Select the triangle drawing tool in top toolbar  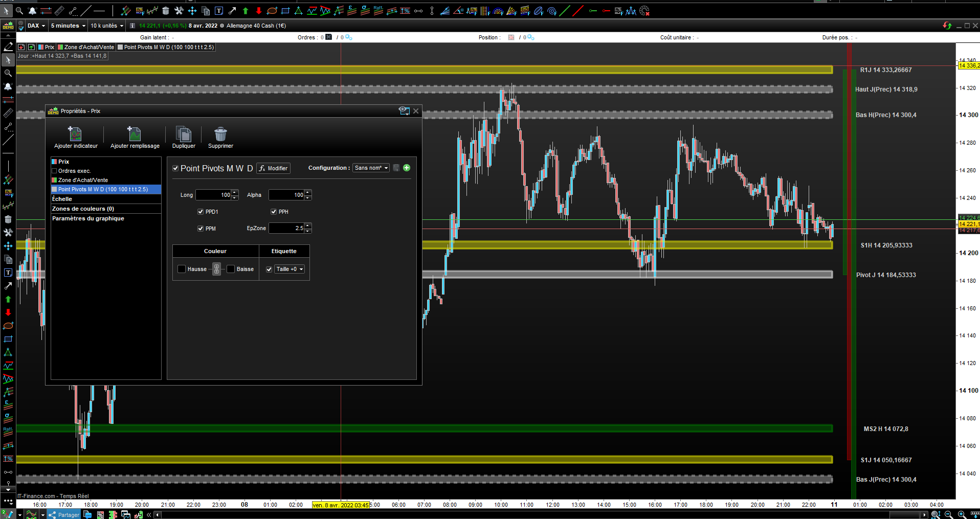(x=299, y=11)
